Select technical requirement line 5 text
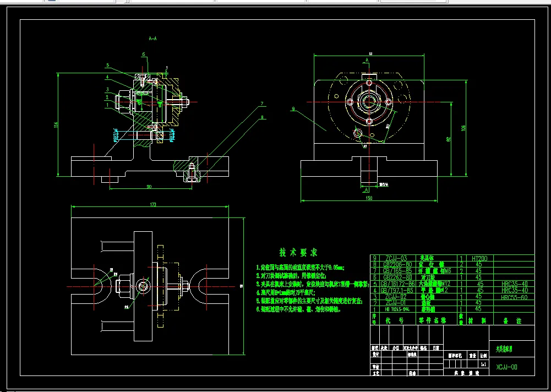This screenshot has height=392, width=551. (x=309, y=301)
